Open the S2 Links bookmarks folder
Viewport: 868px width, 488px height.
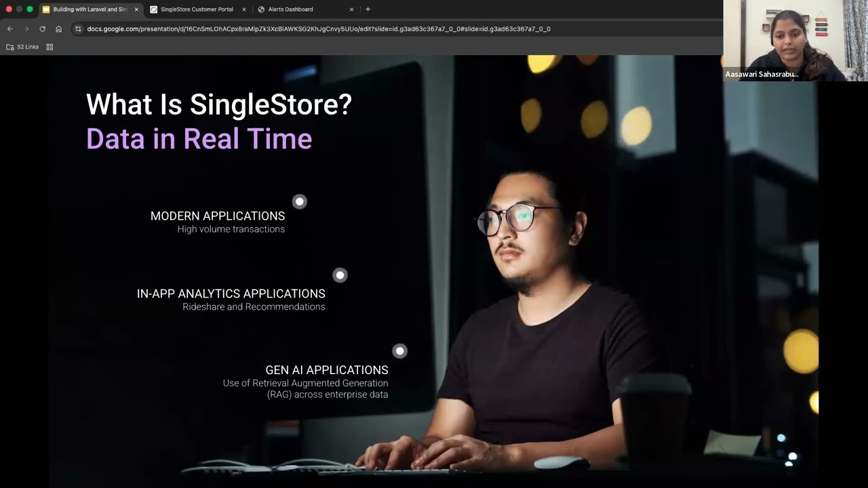click(x=22, y=47)
